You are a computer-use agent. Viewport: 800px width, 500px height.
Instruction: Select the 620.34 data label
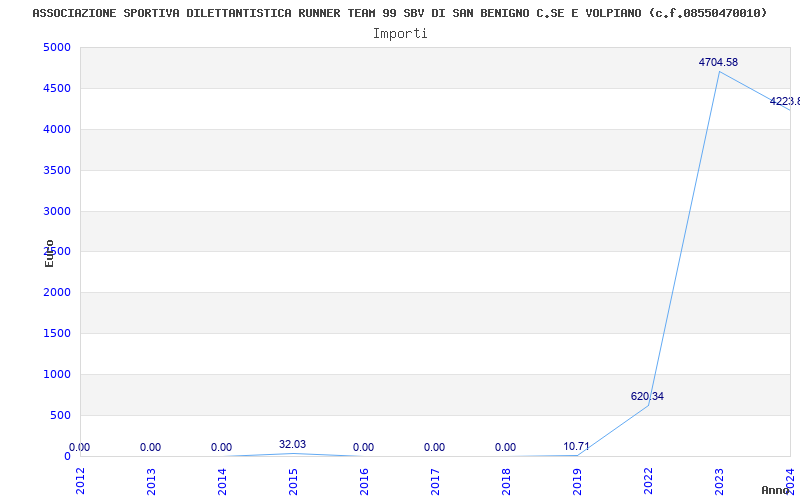pos(647,396)
